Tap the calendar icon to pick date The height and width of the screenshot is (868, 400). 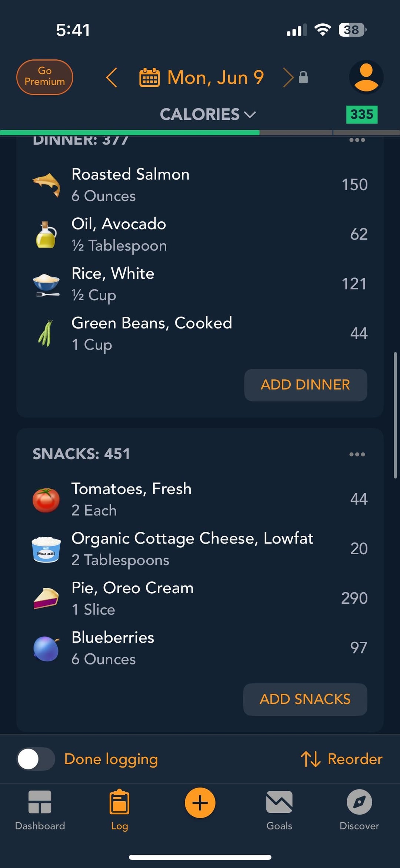coord(149,77)
